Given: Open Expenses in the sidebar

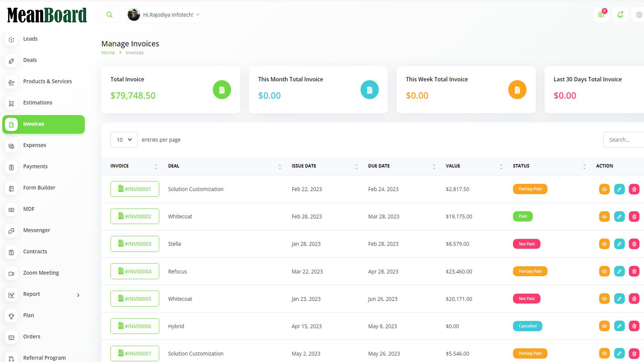Looking at the screenshot, I should (35, 145).
